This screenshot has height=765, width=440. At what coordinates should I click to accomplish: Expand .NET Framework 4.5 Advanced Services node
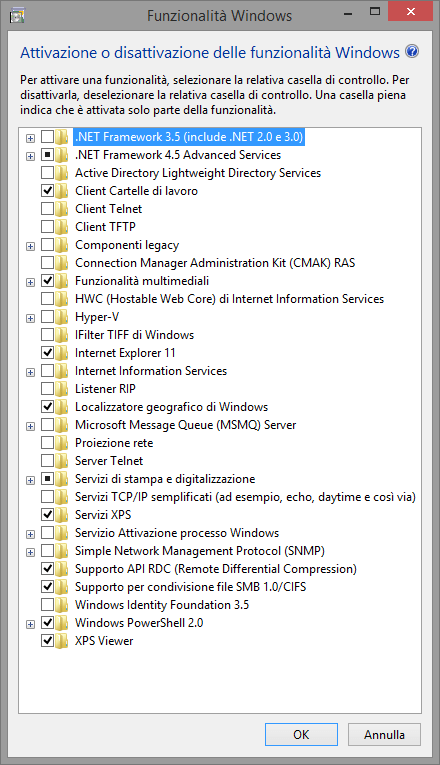coord(30,156)
